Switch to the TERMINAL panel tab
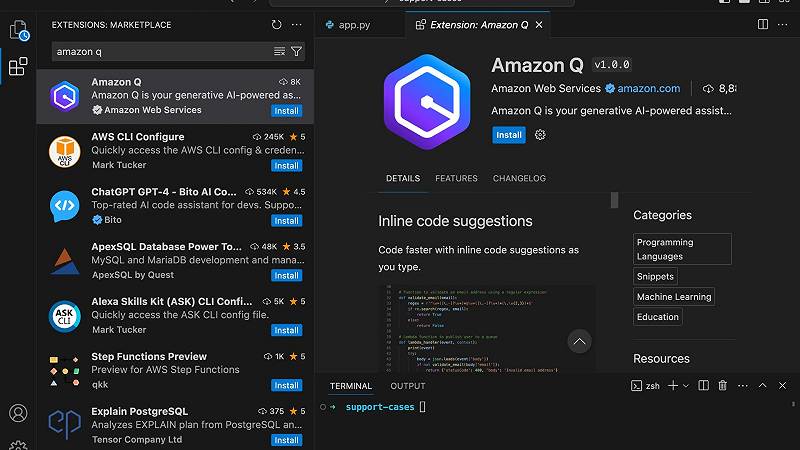The height and width of the screenshot is (450, 800). coord(351,386)
